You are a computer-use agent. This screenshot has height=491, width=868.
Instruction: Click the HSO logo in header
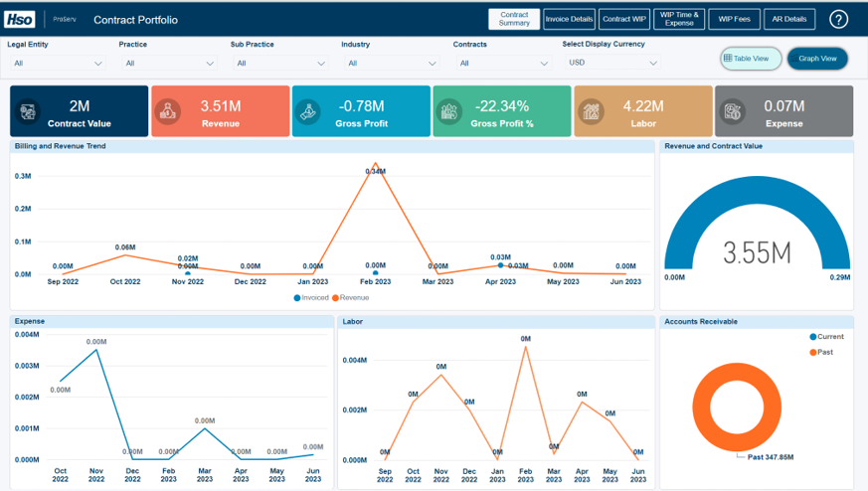click(x=20, y=19)
